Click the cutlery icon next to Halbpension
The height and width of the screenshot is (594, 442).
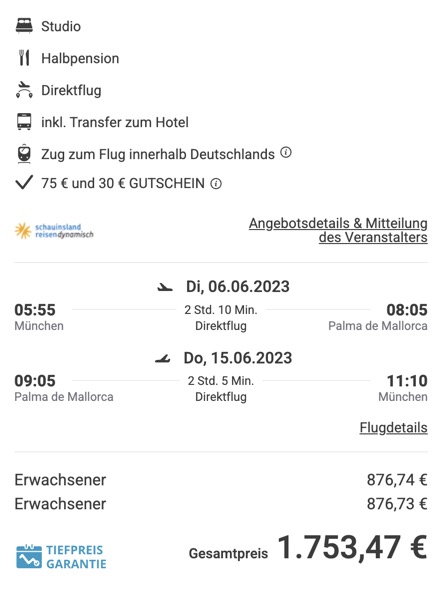coord(24,58)
